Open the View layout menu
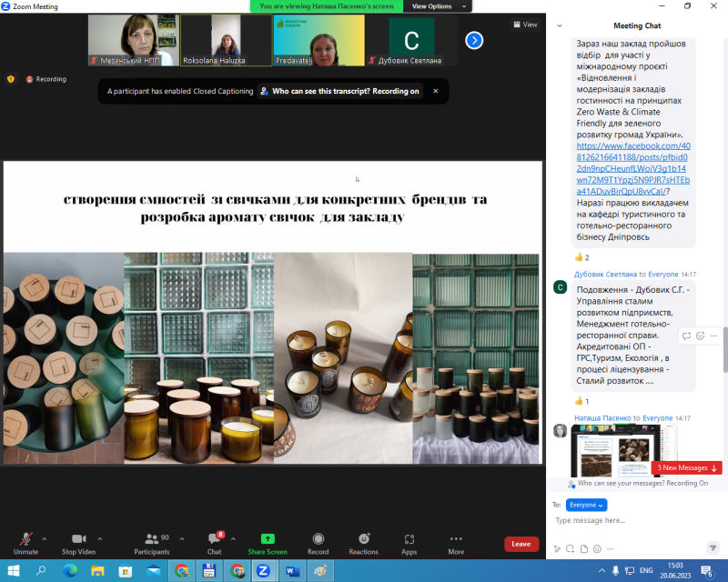This screenshot has width=728, height=582. (x=525, y=25)
